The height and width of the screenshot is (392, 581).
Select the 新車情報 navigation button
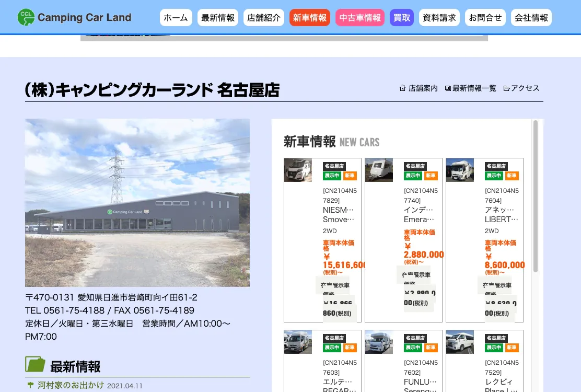click(x=310, y=17)
